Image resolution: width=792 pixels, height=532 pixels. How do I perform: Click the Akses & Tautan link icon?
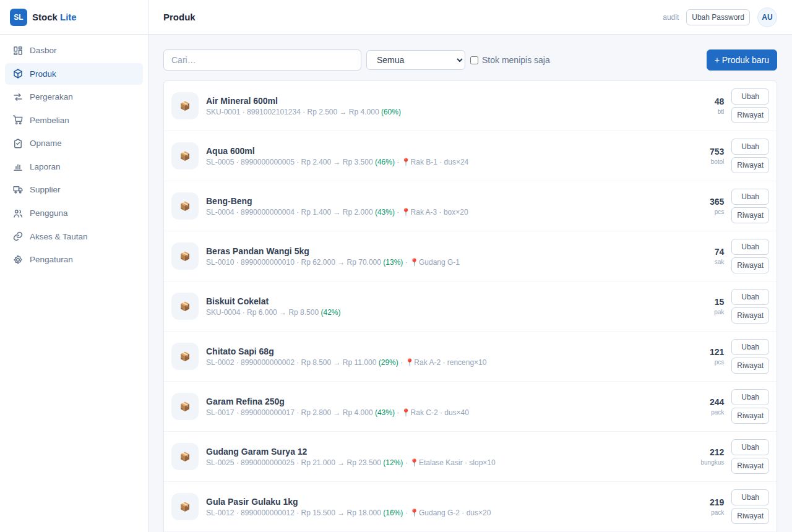pos(18,237)
